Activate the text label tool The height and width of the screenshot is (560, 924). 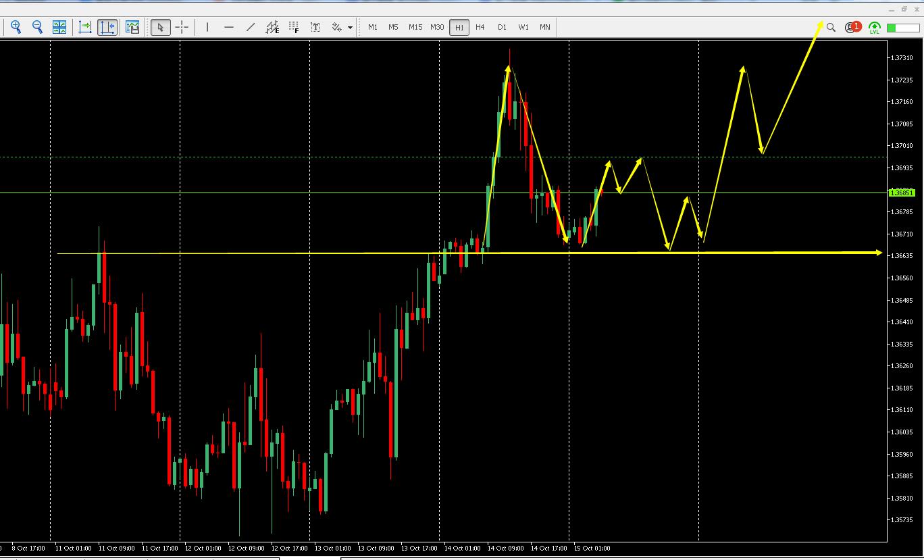315,27
